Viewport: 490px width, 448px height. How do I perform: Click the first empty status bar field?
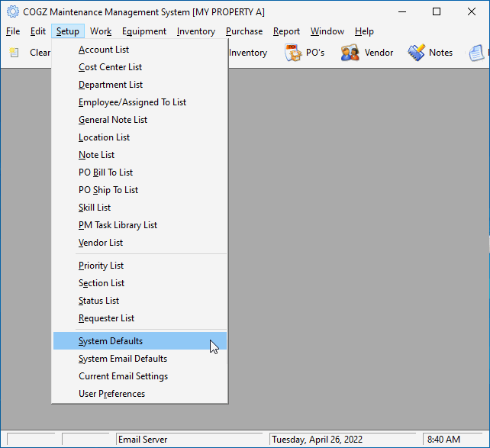(x=31, y=440)
